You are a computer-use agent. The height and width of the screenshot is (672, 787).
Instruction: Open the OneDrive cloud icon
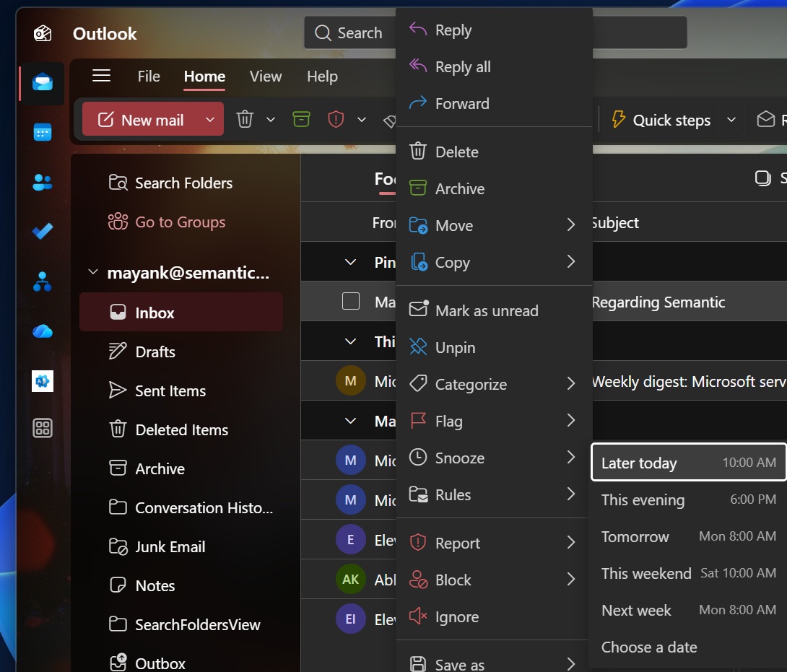point(43,331)
